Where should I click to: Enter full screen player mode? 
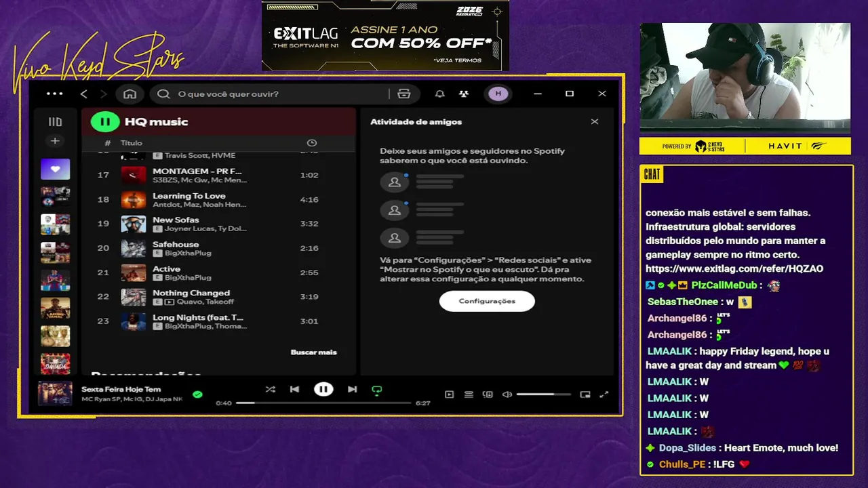click(604, 394)
